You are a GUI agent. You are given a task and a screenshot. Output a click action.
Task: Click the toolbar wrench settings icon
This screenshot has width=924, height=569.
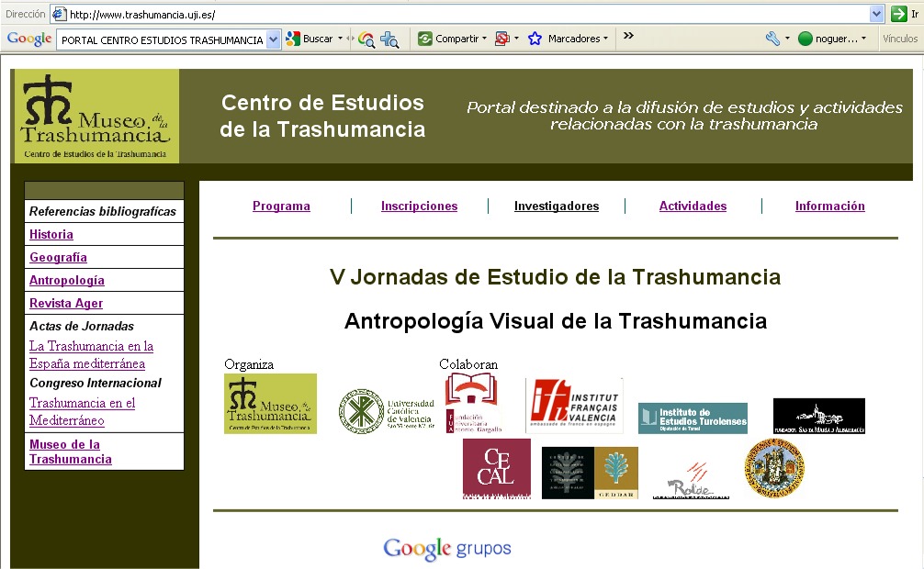point(772,39)
